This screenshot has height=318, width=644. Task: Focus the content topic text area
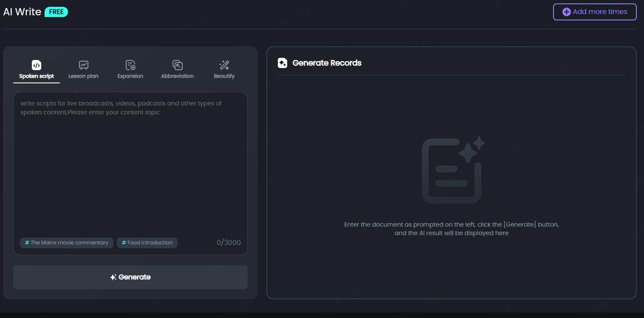tap(130, 173)
